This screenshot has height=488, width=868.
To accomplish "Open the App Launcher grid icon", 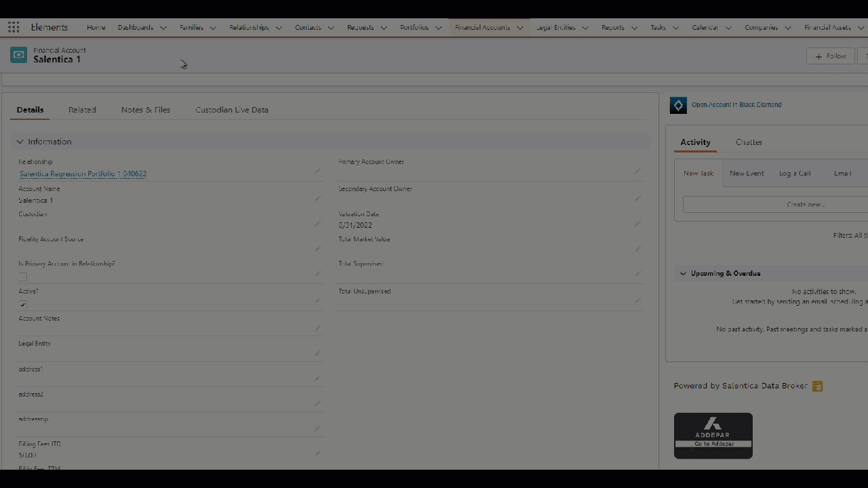I will [14, 28].
